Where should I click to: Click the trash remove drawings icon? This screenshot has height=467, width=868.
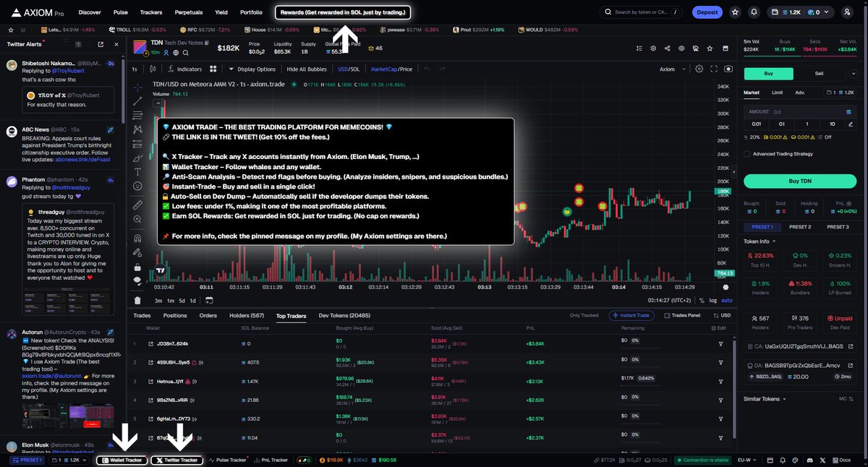(x=137, y=301)
